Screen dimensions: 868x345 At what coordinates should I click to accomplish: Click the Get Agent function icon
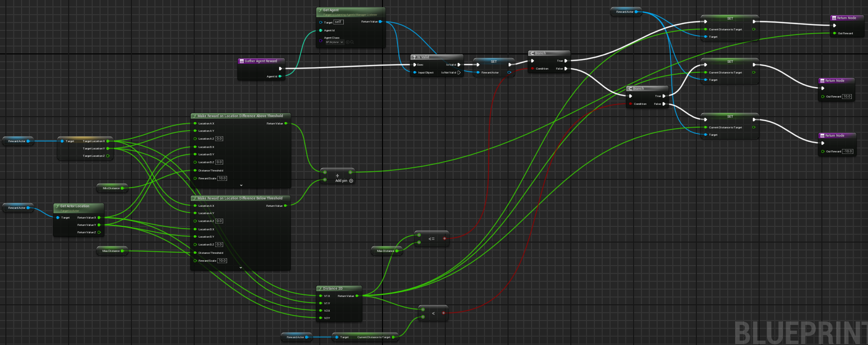[320, 10]
